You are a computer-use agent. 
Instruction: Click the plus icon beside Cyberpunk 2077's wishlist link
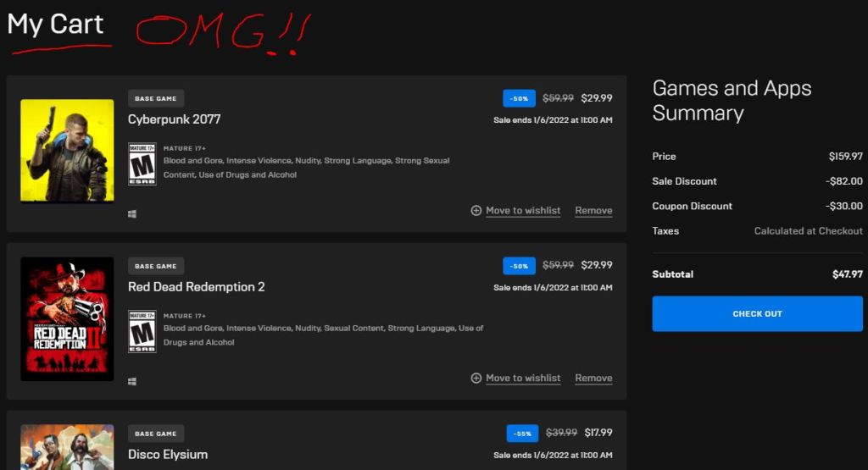point(476,211)
